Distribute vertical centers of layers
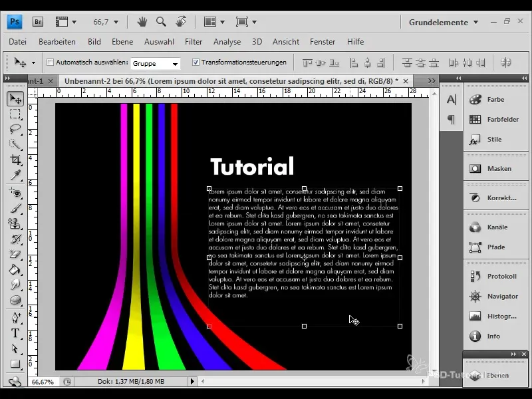 [x=420, y=63]
